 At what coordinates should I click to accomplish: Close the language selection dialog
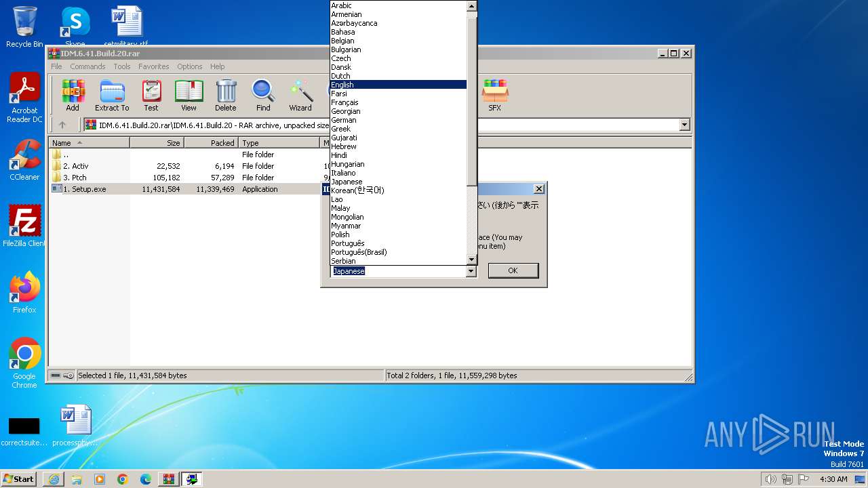click(539, 188)
